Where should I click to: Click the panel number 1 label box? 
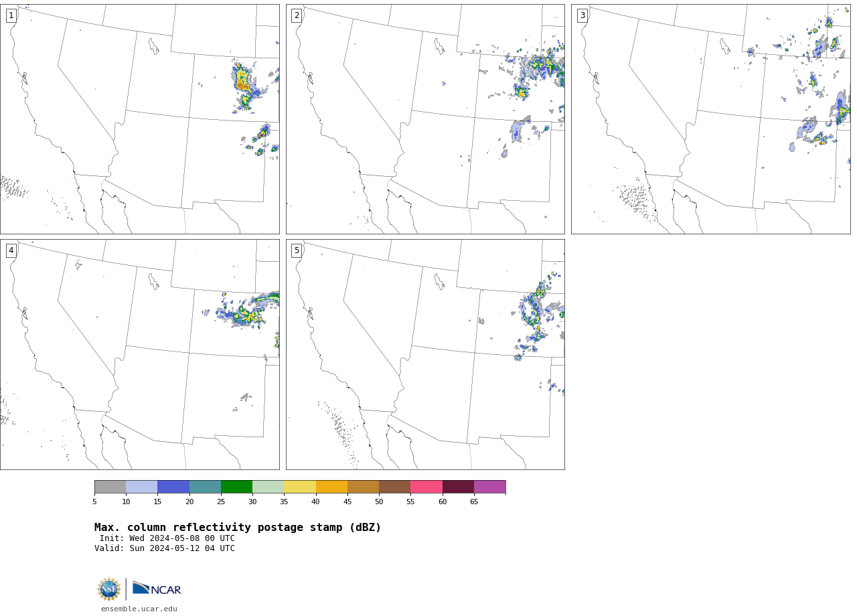[11, 15]
